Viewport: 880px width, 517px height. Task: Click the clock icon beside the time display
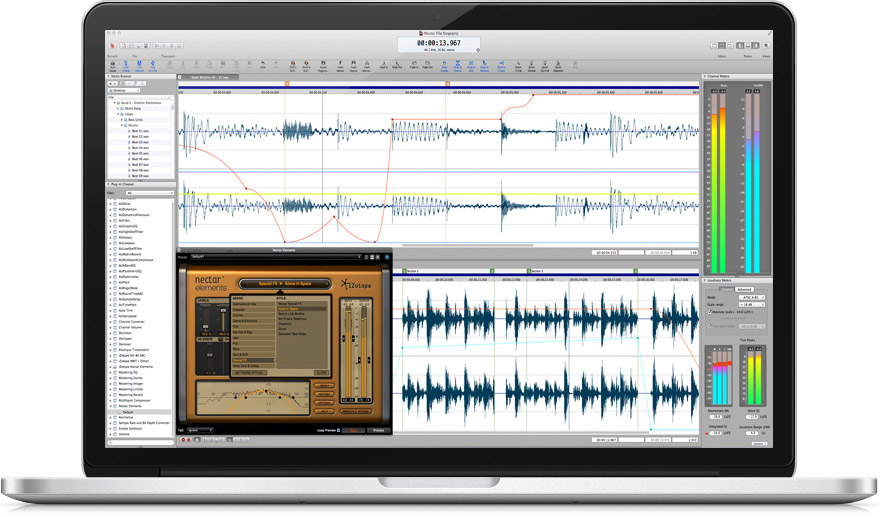point(478,50)
